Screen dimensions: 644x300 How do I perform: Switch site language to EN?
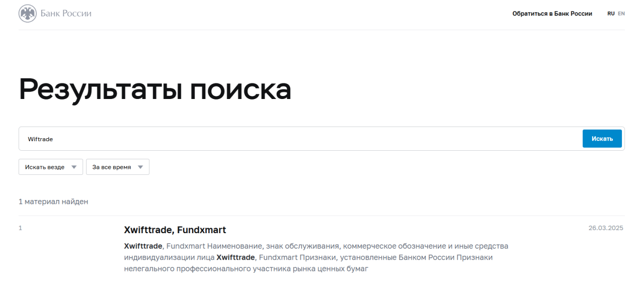[621, 14]
